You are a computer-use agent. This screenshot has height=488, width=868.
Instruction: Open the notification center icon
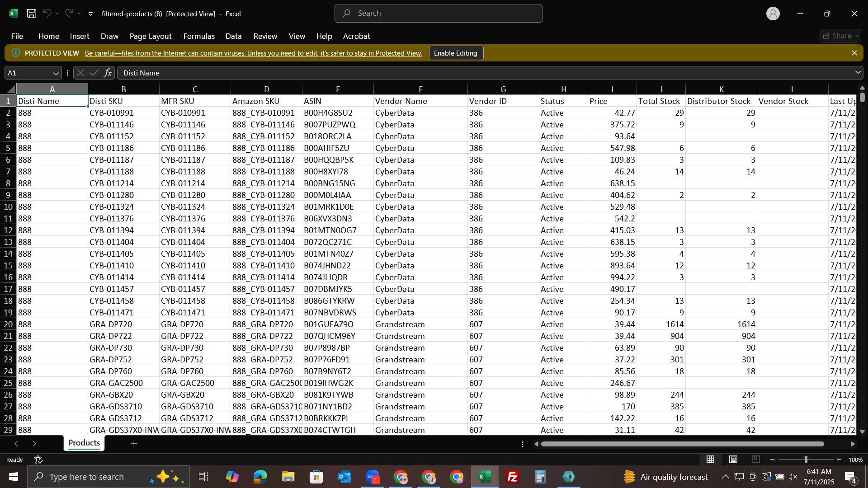850,477
